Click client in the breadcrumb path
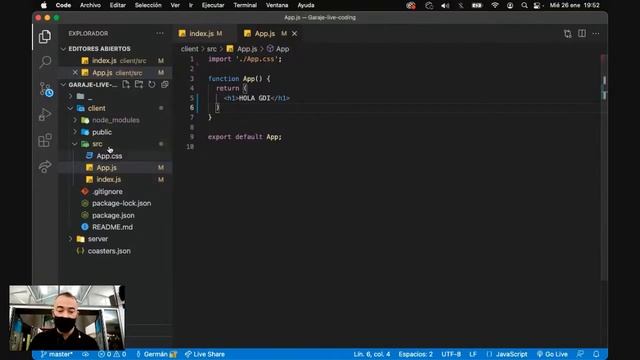Image resolution: width=640 pixels, height=360 pixels. coord(189,49)
